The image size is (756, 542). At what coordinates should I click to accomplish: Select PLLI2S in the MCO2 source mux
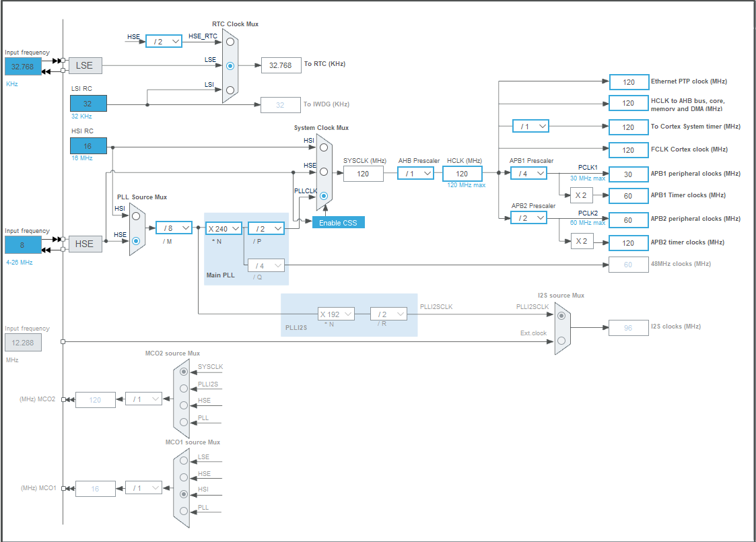point(182,387)
